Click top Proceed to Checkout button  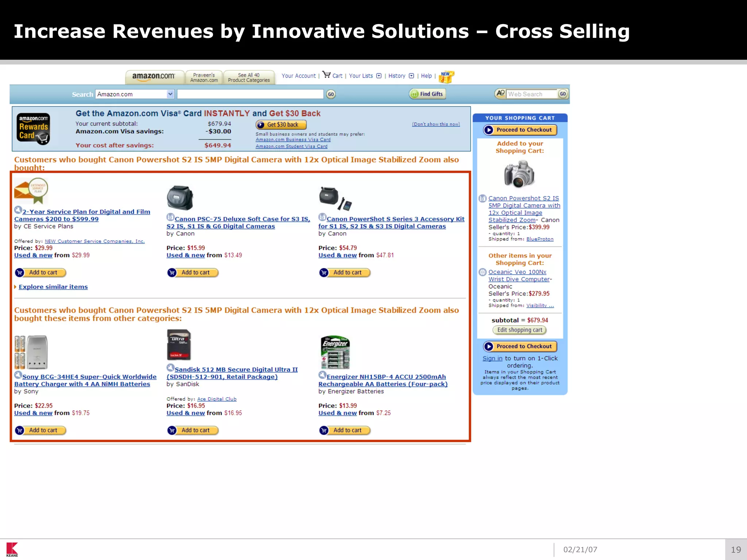tap(520, 130)
